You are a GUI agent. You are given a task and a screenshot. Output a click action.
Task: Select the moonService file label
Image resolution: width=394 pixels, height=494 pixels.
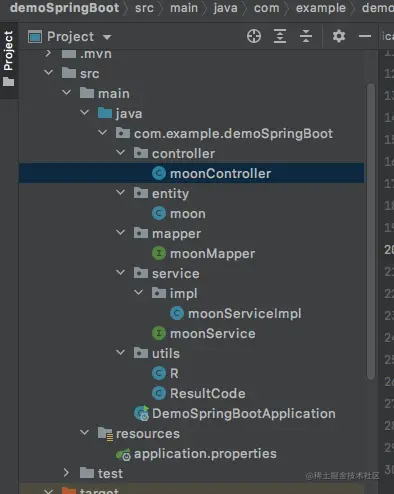tap(213, 333)
